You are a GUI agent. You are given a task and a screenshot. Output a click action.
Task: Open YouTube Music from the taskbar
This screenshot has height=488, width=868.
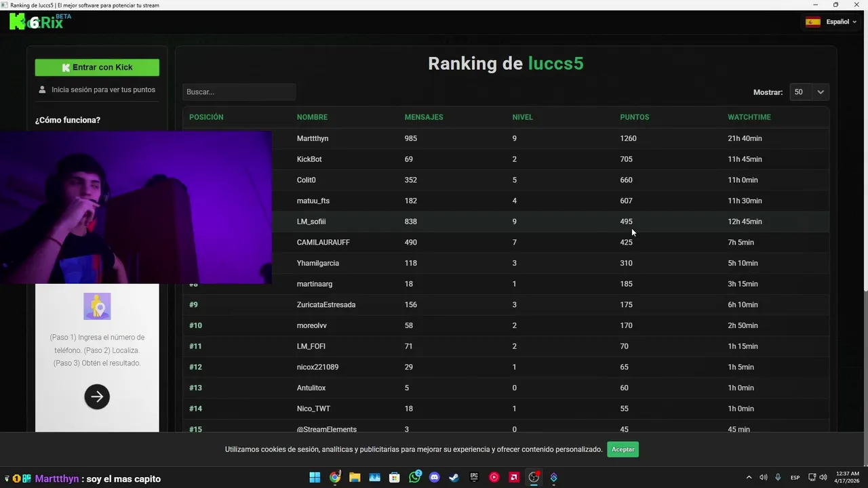pyautogui.click(x=494, y=478)
